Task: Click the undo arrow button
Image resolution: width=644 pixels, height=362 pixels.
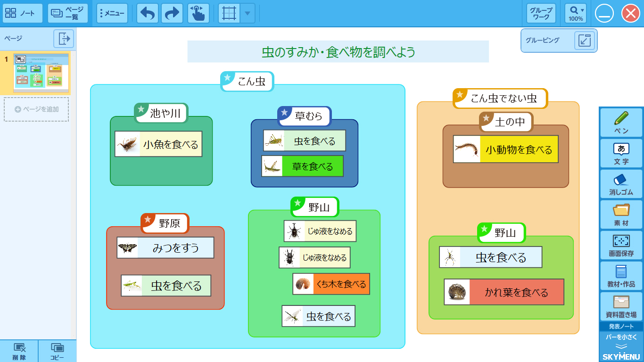Action: coord(148,13)
